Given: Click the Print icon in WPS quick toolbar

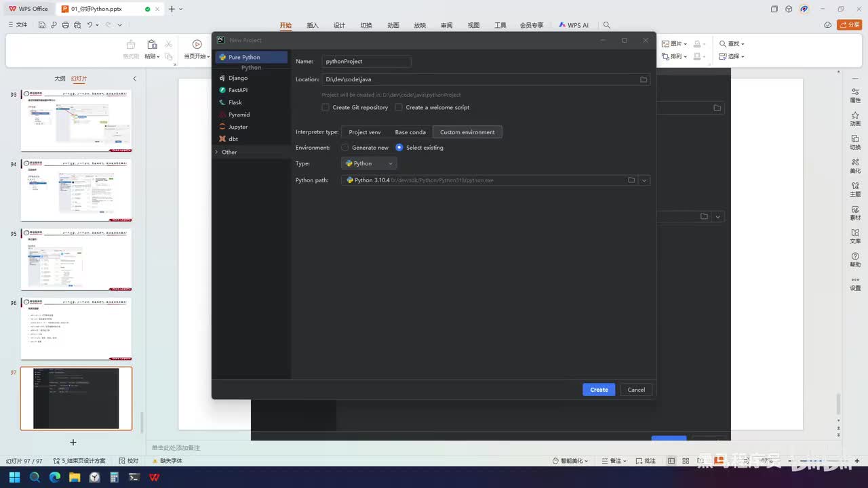Looking at the screenshot, I should pos(65,25).
